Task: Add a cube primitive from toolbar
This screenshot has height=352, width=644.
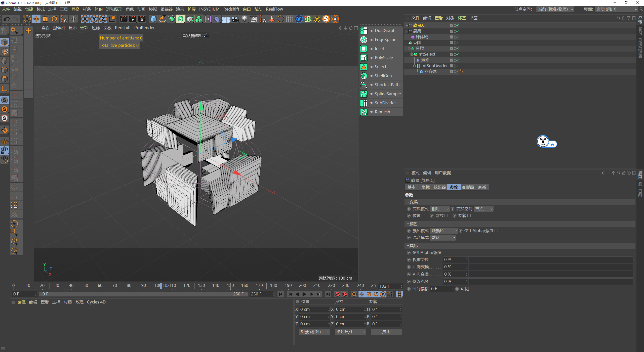Action: coord(153,19)
